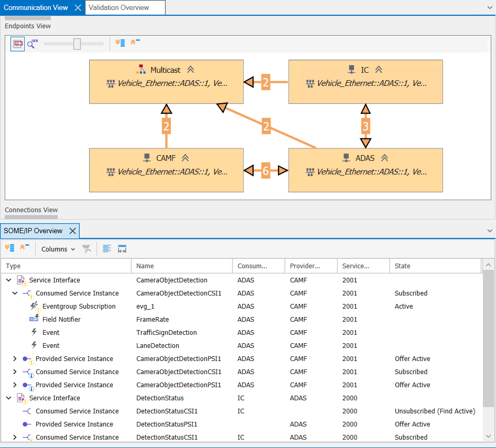Click the fit column width icon
This screenshot has width=496, height=448.
click(122, 249)
